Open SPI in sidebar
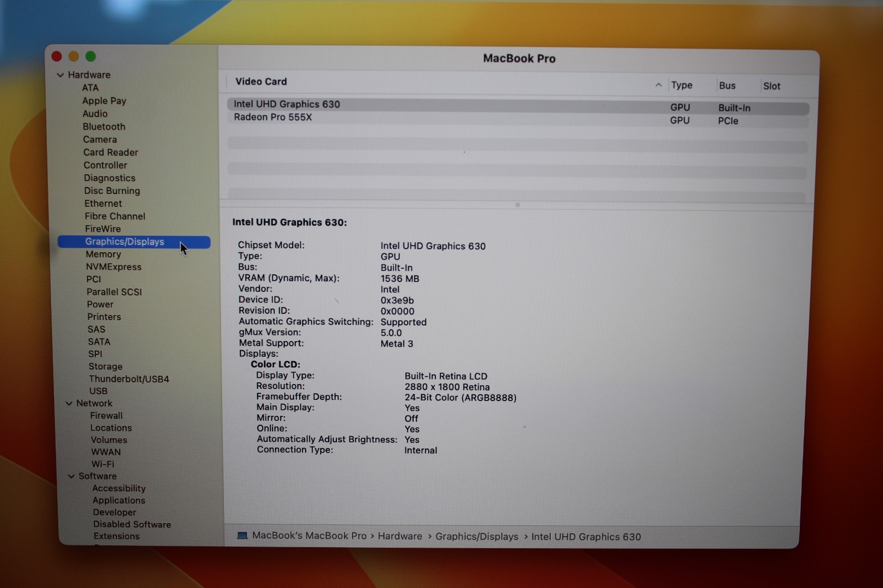 pos(95,354)
